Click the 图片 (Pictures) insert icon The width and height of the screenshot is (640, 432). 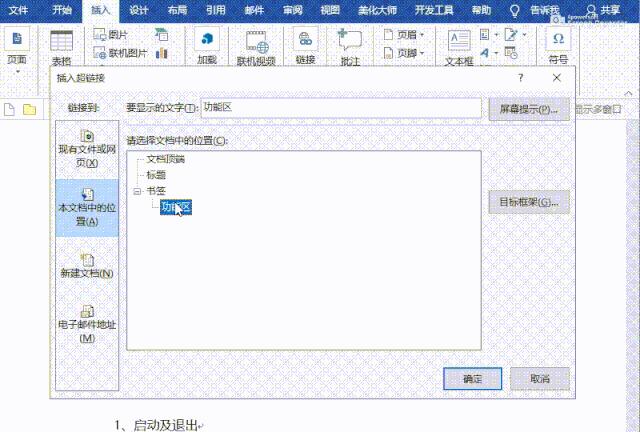tap(100, 35)
